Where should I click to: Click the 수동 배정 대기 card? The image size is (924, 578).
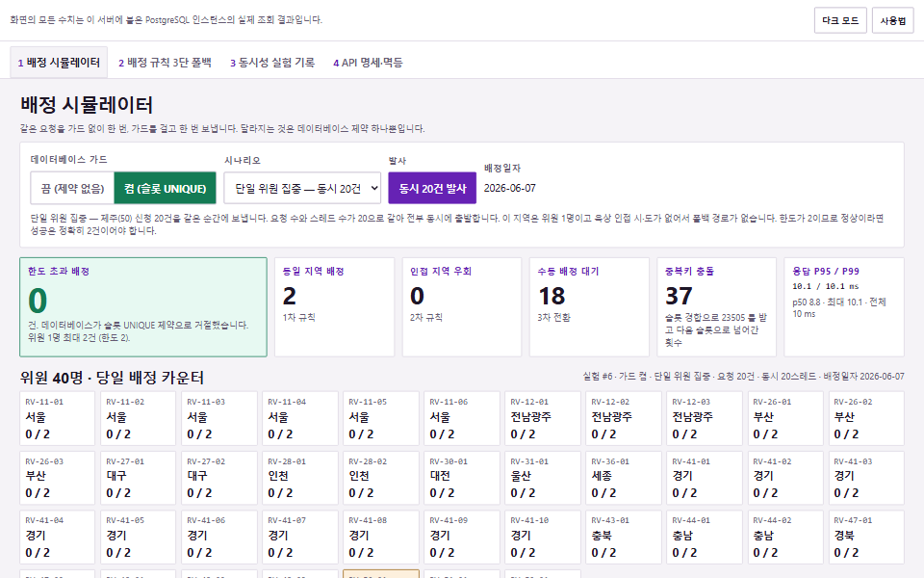click(x=589, y=307)
